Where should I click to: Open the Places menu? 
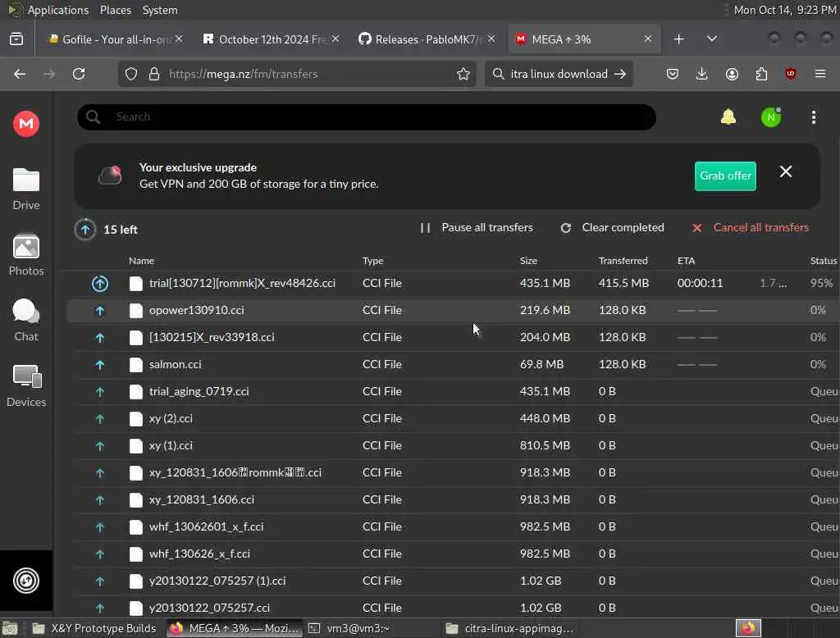coord(116,10)
